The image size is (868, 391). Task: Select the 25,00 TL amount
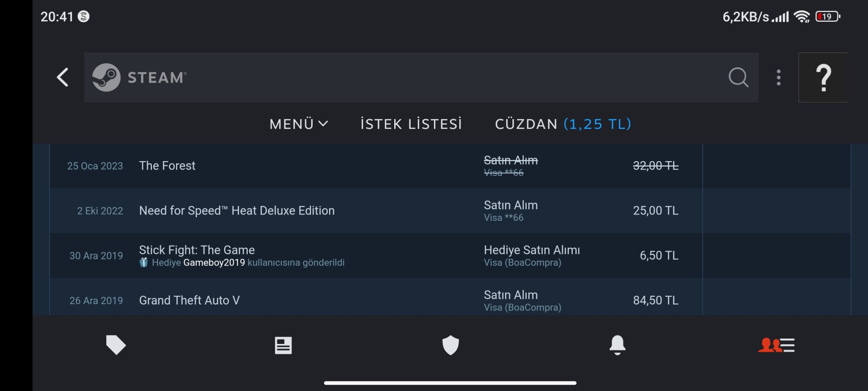pos(656,210)
